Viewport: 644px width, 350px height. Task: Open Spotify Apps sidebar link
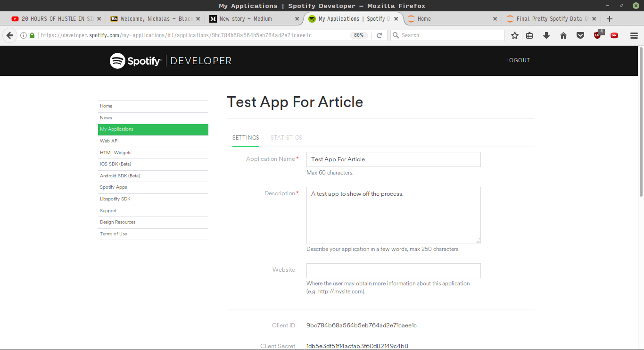[153, 187]
